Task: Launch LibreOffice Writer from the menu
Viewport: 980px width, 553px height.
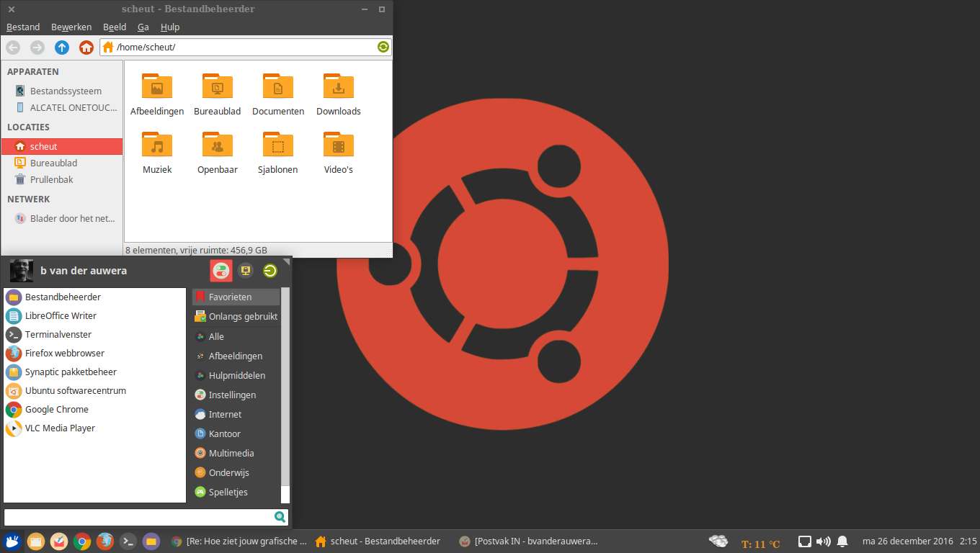Action: click(x=94, y=315)
